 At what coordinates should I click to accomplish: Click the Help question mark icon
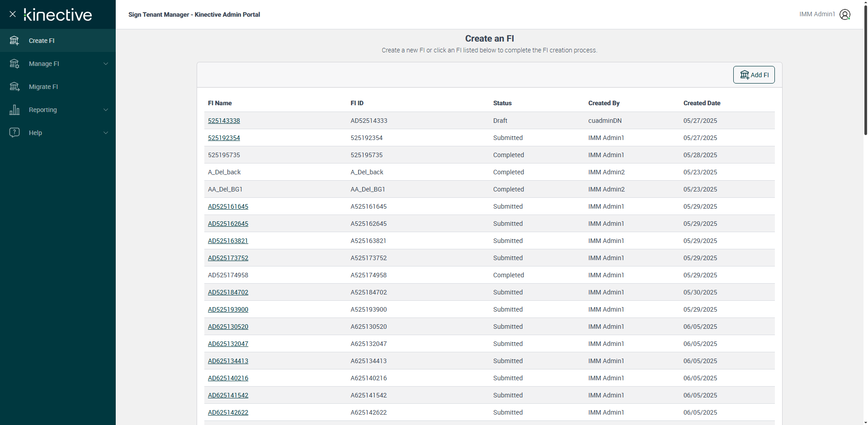(x=14, y=132)
